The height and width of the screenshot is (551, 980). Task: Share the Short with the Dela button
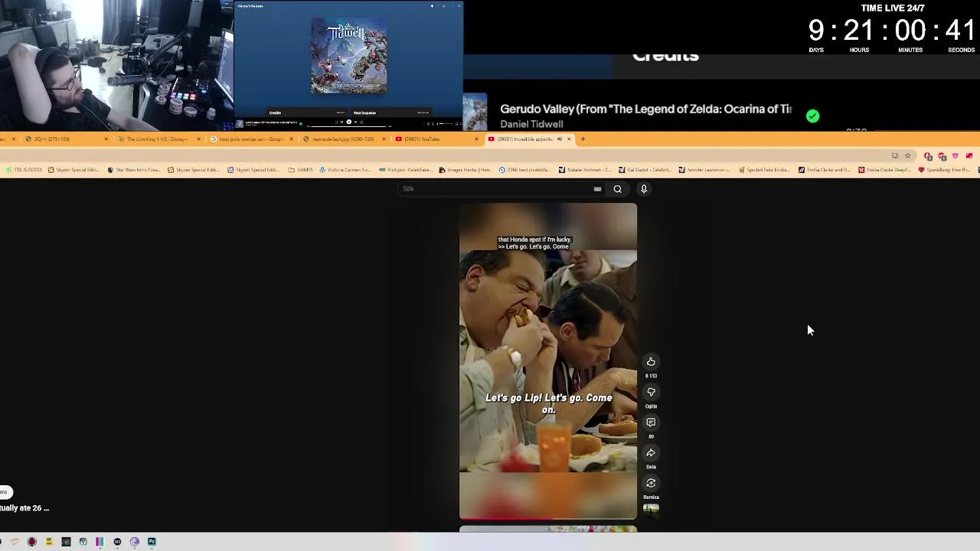click(651, 453)
